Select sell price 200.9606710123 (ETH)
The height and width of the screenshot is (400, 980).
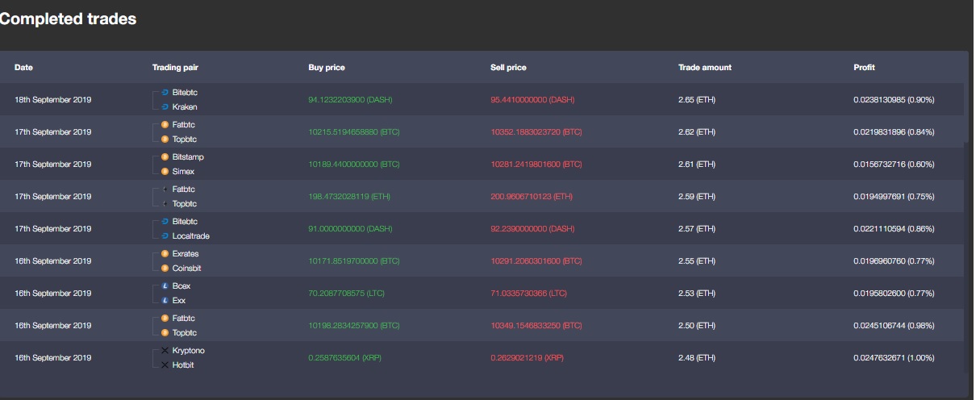pos(532,197)
